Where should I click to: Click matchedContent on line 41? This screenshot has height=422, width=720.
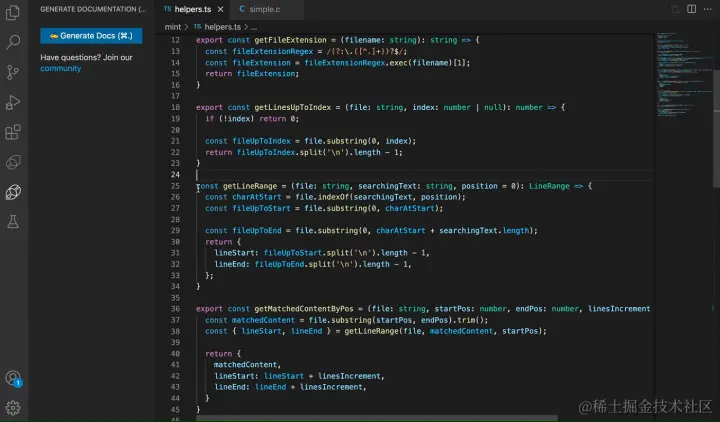pos(245,365)
